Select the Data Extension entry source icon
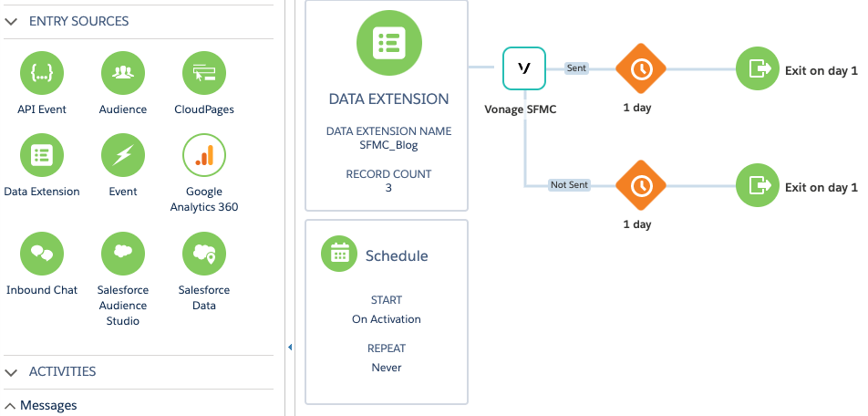The image size is (868, 416). tap(42, 155)
